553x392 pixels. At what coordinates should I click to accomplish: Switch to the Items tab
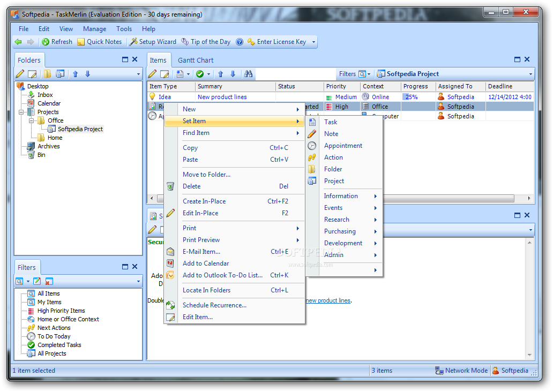158,61
